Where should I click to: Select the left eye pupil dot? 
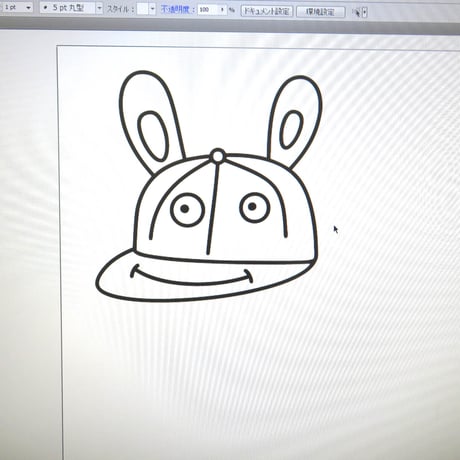(185, 209)
